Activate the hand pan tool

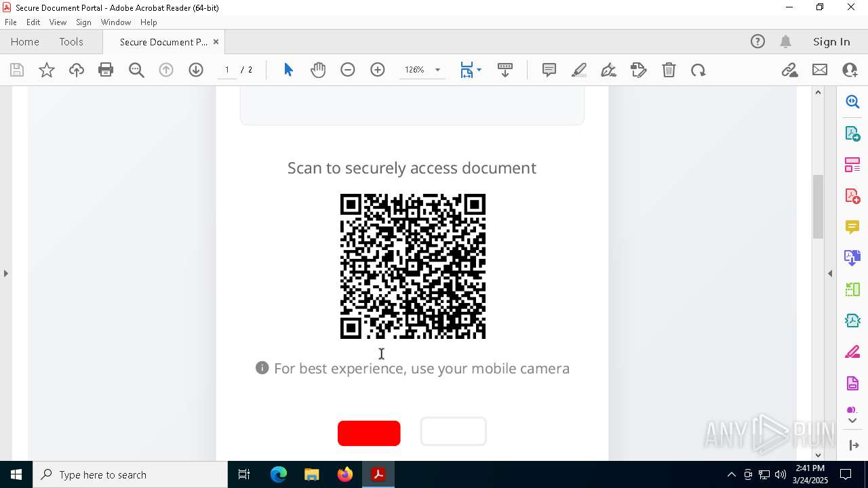318,70
